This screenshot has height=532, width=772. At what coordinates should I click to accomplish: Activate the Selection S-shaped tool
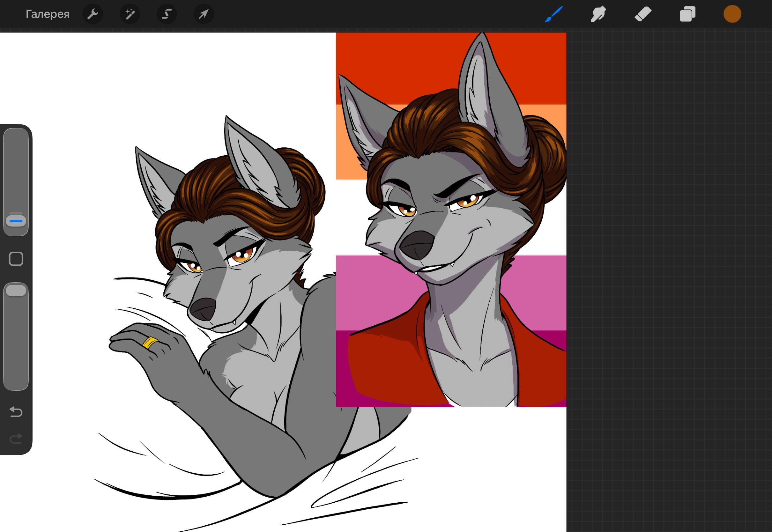167,14
